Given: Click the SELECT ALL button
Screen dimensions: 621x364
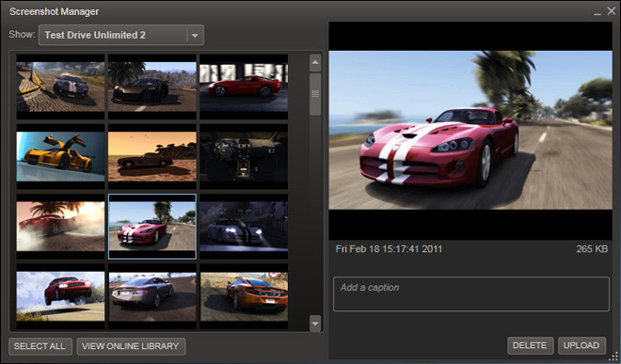Looking at the screenshot, I should click(x=40, y=346).
